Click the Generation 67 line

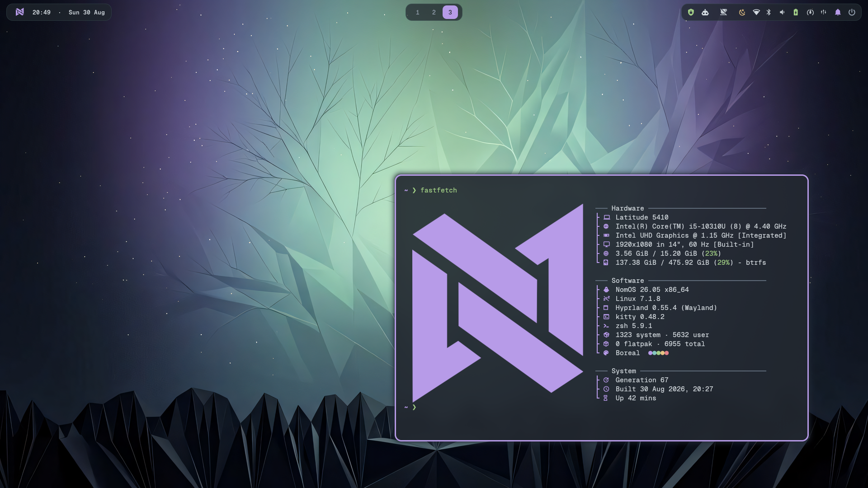(x=642, y=380)
